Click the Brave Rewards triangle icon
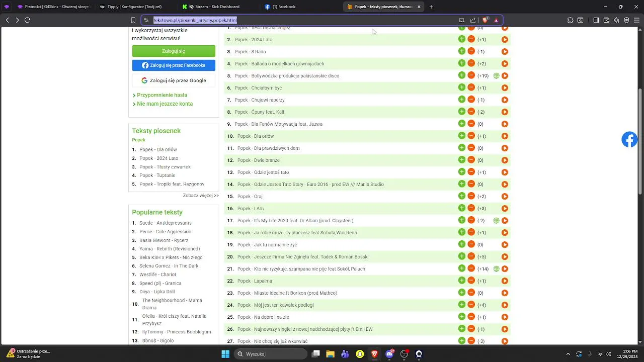The image size is (644, 362). coord(496,20)
